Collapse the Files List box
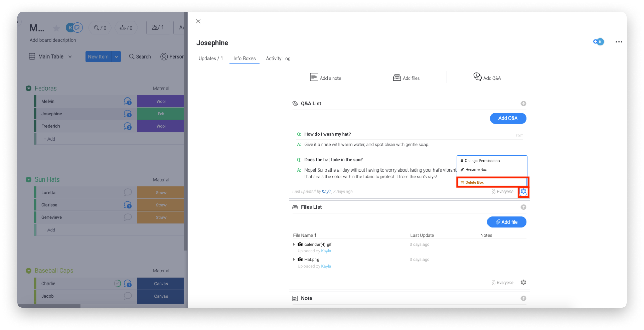 tap(523, 207)
